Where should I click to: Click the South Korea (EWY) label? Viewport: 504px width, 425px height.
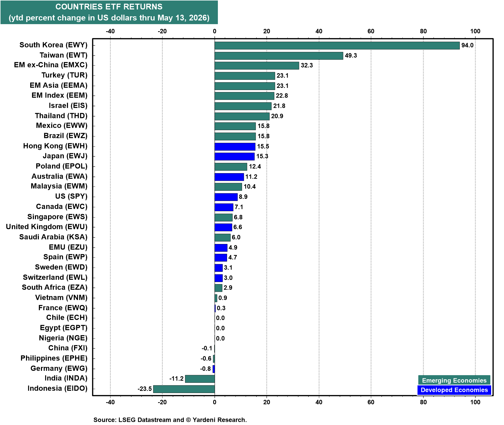tap(53, 45)
